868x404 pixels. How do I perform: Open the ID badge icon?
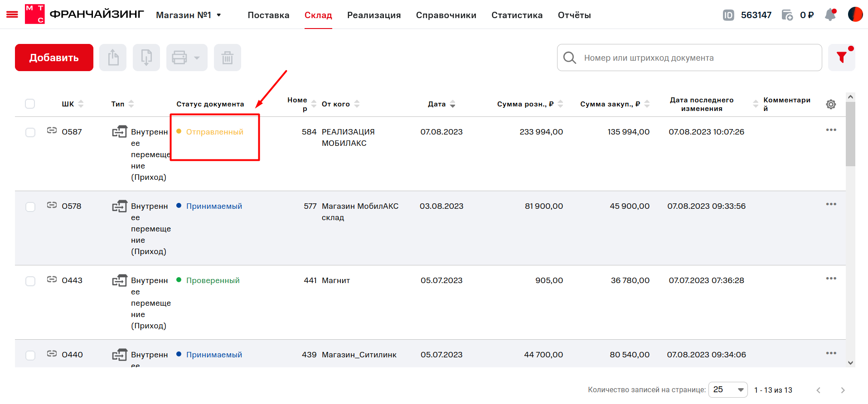click(728, 15)
